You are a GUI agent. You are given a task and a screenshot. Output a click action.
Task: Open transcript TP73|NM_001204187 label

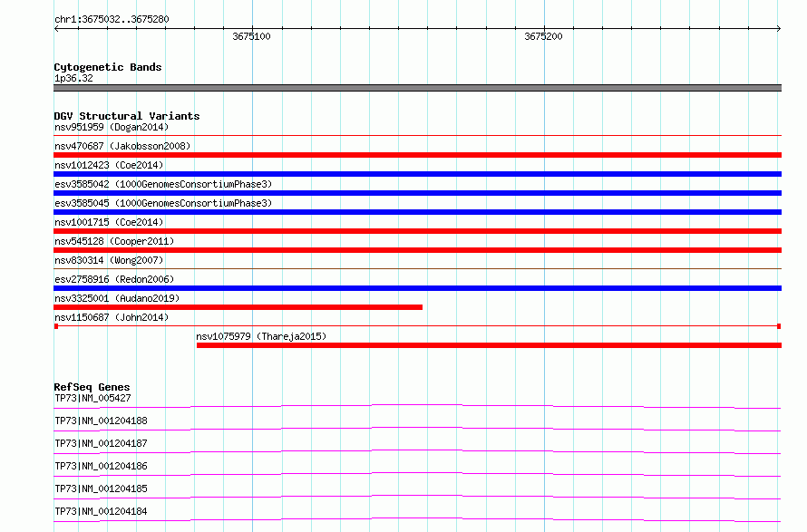tap(101, 443)
